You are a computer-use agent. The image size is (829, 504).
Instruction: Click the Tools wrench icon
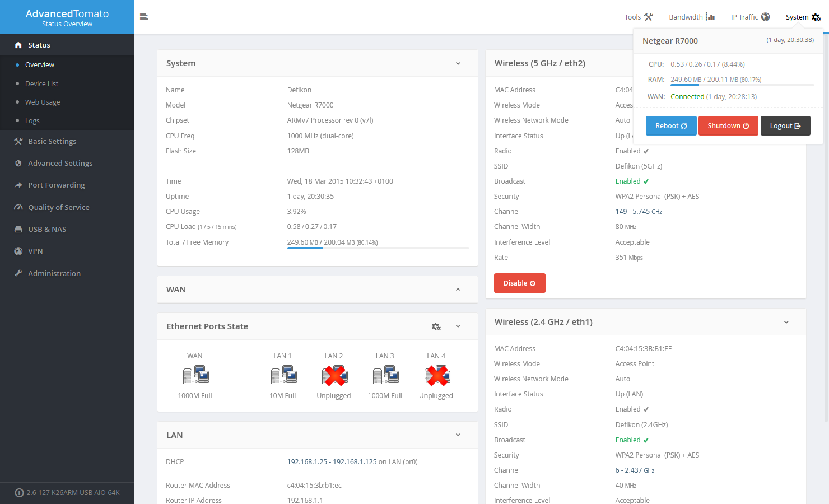click(x=648, y=17)
